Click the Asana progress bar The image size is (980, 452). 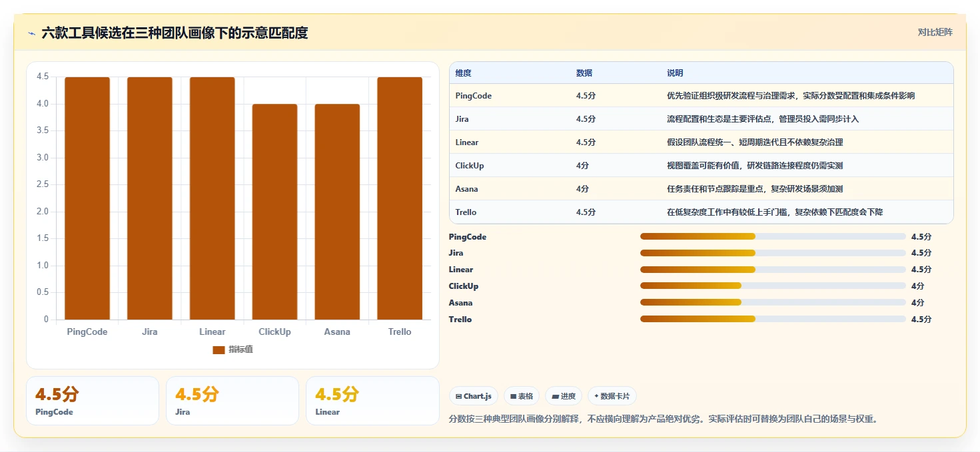point(773,303)
